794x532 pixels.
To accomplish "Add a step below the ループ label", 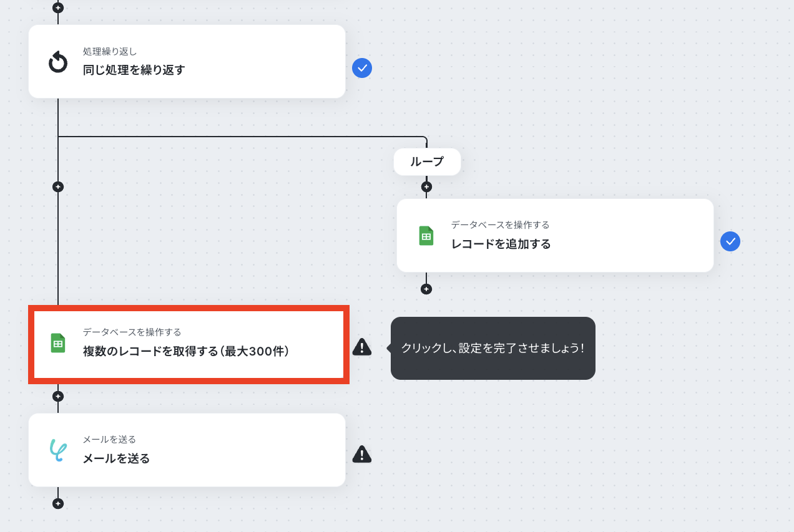I will [x=426, y=186].
